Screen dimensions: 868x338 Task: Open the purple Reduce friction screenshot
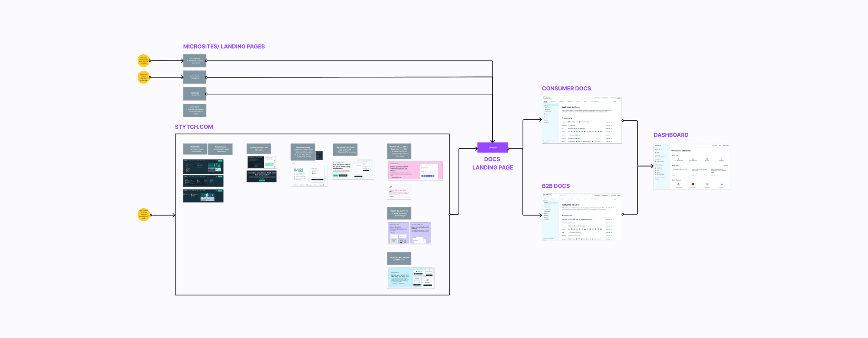398,233
